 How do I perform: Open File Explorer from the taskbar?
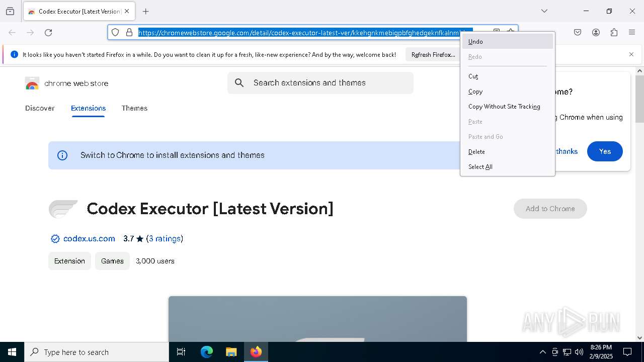pos(231,352)
